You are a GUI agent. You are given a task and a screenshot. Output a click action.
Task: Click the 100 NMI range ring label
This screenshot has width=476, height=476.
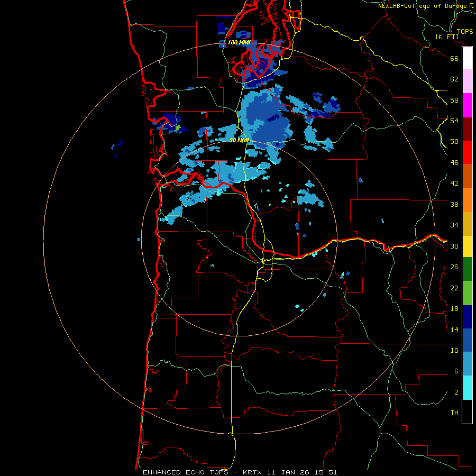point(239,42)
